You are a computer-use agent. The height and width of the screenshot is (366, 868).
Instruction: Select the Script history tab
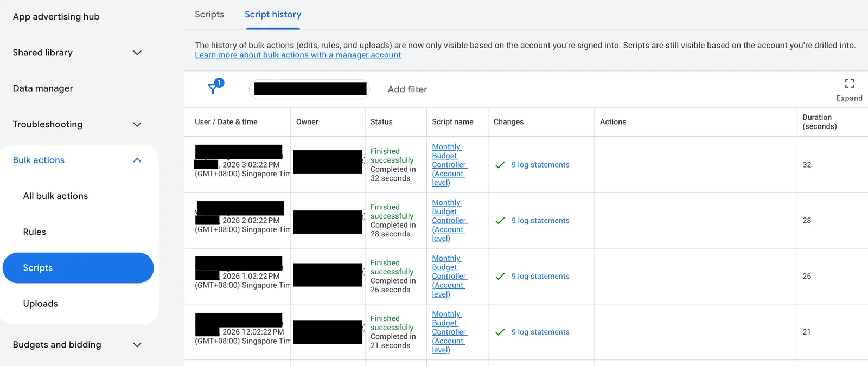point(273,14)
